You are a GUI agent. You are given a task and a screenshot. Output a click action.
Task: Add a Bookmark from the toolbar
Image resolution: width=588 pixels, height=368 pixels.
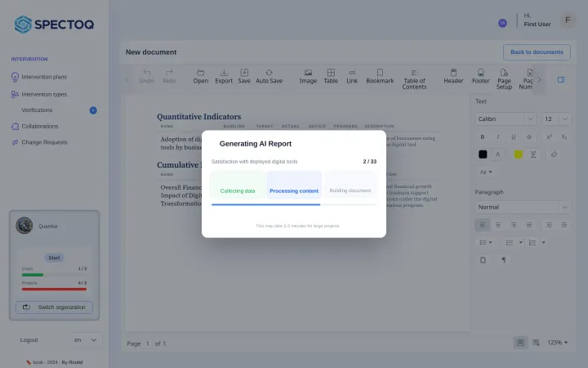pyautogui.click(x=380, y=76)
